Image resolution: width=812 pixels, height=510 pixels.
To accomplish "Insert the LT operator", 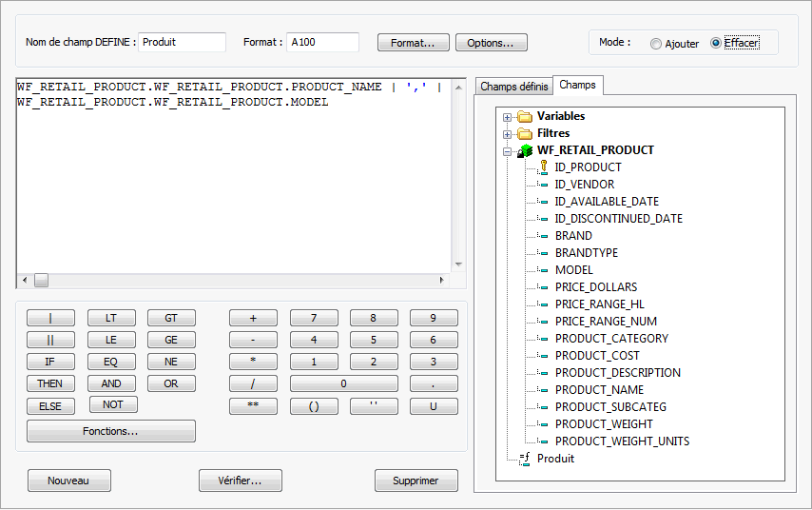I will pos(111,318).
